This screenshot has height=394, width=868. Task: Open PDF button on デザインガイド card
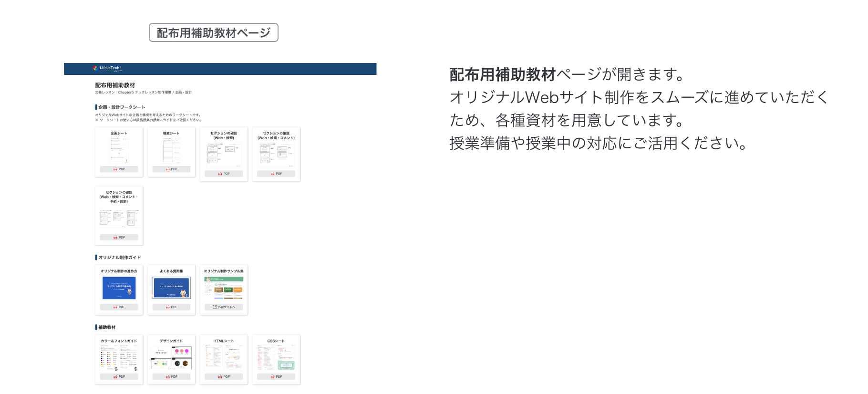171,377
